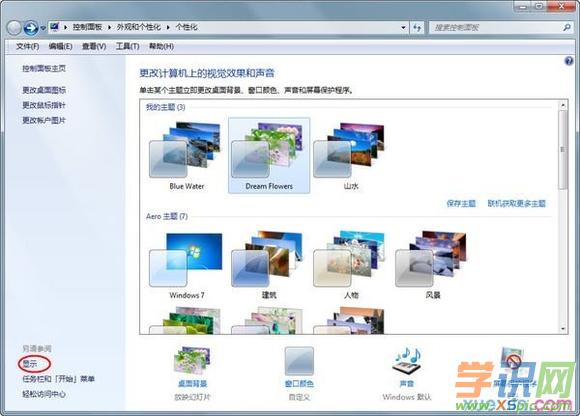The width and height of the screenshot is (580, 416).
Task: Open the 工具(T) menu
Action: [x=127, y=46]
